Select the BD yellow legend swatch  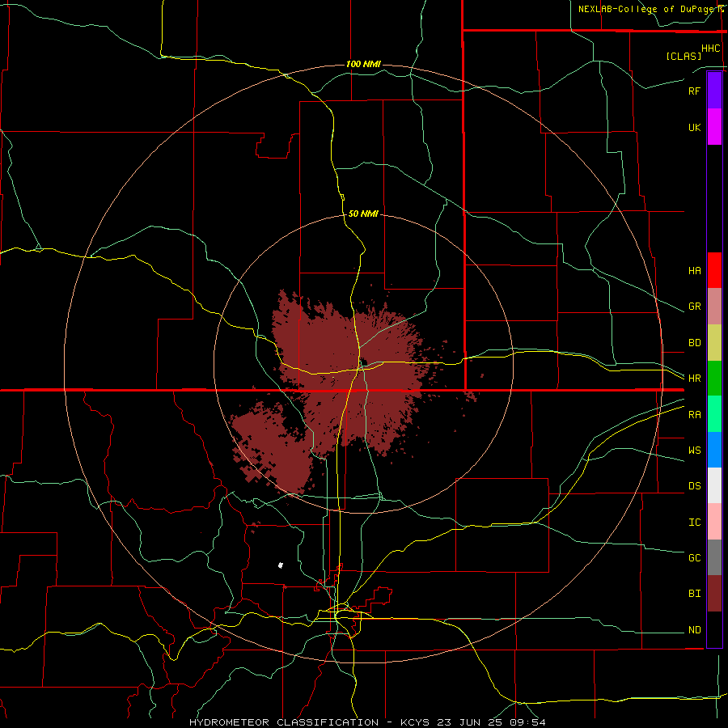click(x=714, y=343)
